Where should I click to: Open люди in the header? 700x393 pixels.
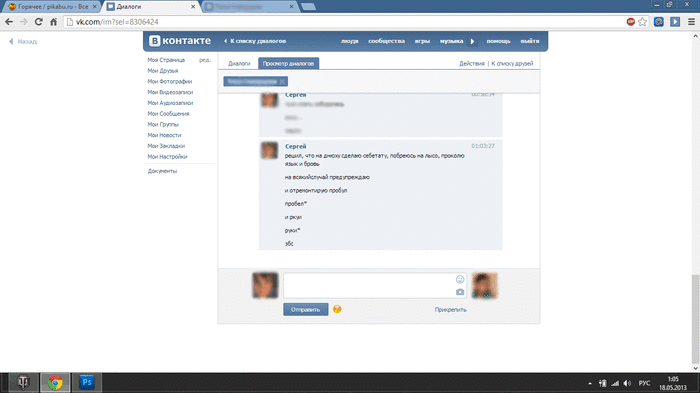pyautogui.click(x=350, y=41)
